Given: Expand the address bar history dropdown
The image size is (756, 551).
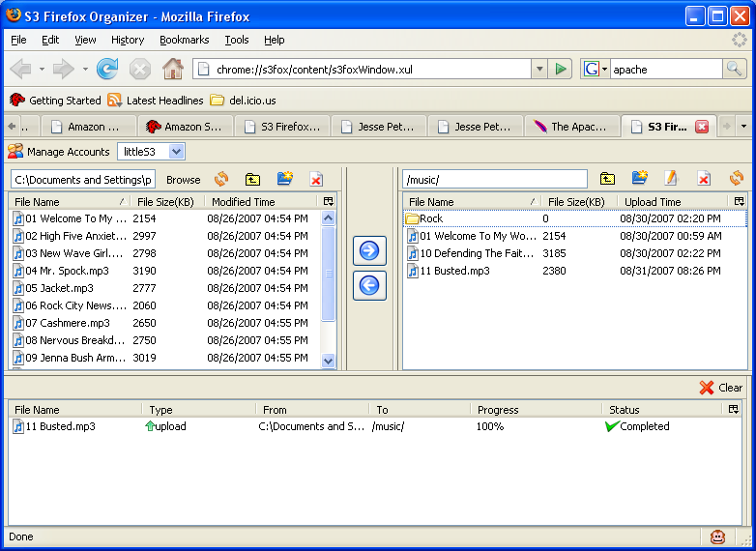Looking at the screenshot, I should click(x=540, y=69).
